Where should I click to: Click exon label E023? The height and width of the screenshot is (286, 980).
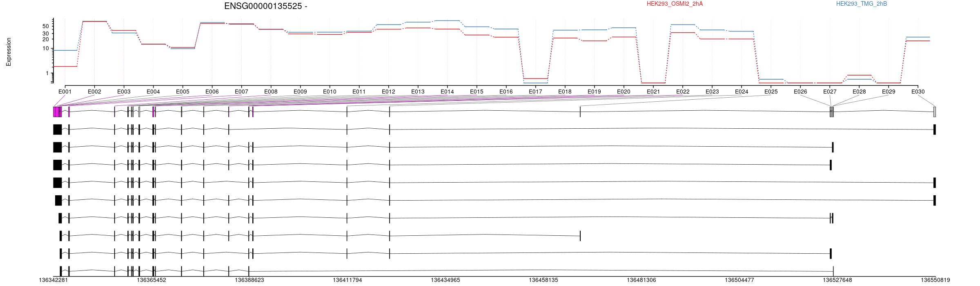click(712, 92)
